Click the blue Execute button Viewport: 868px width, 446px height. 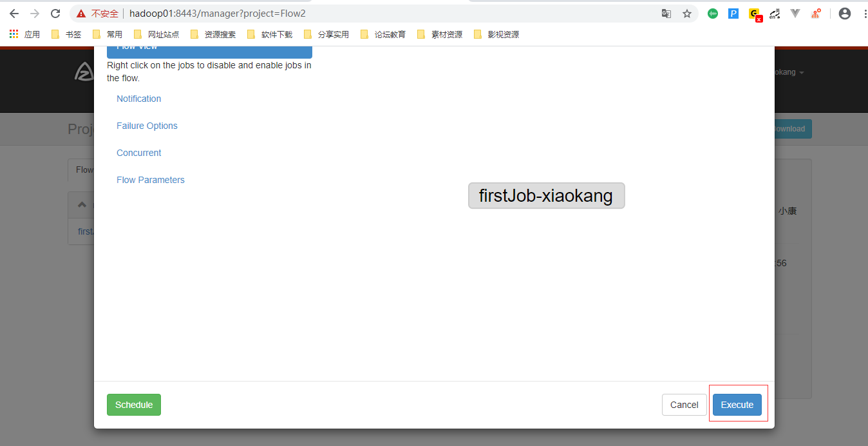pyautogui.click(x=737, y=405)
